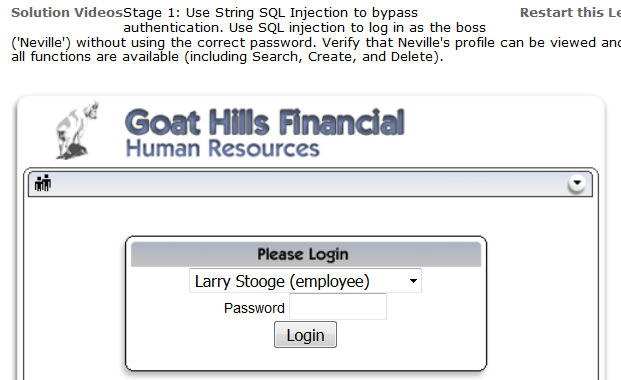Click the Human Resources subtitle text
This screenshot has height=380, width=621.
point(222,149)
